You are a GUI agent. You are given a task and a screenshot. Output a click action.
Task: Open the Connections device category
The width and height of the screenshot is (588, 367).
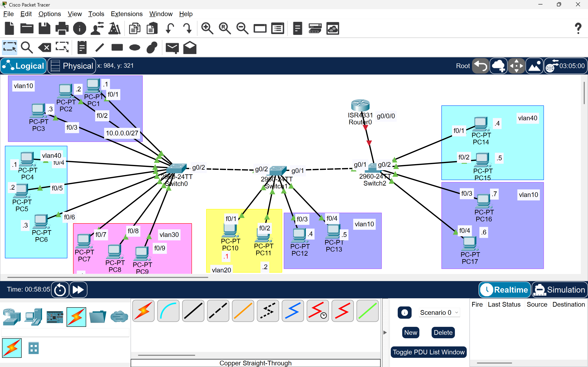76,317
